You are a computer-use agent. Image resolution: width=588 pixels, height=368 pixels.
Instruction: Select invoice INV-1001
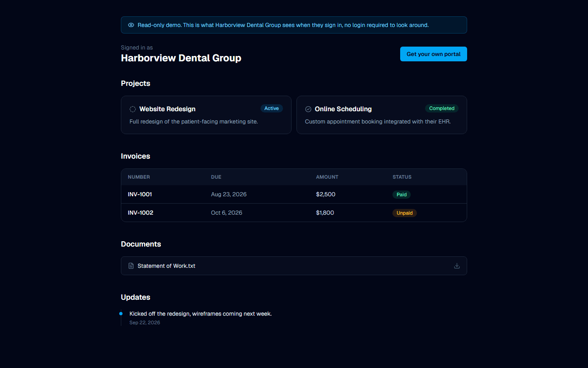tap(294, 194)
